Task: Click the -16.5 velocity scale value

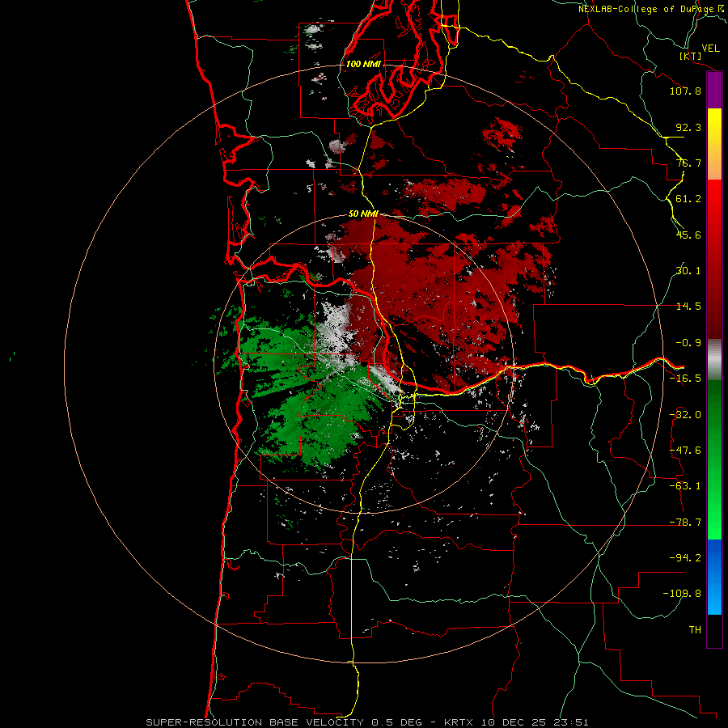Action: [685, 379]
